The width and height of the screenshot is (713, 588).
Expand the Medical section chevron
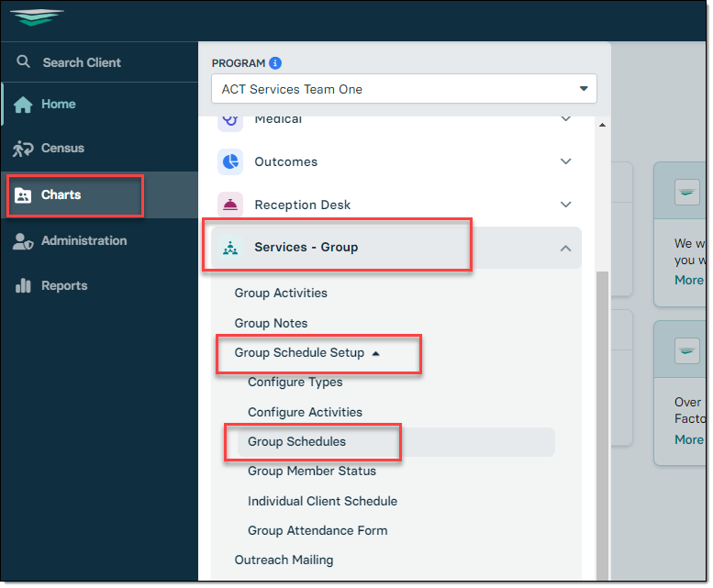565,119
